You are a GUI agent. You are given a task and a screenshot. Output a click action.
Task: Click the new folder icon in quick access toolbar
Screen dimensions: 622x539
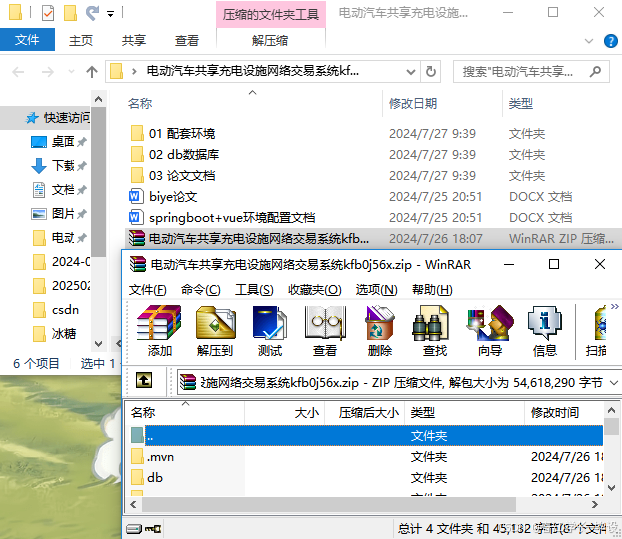pos(70,13)
